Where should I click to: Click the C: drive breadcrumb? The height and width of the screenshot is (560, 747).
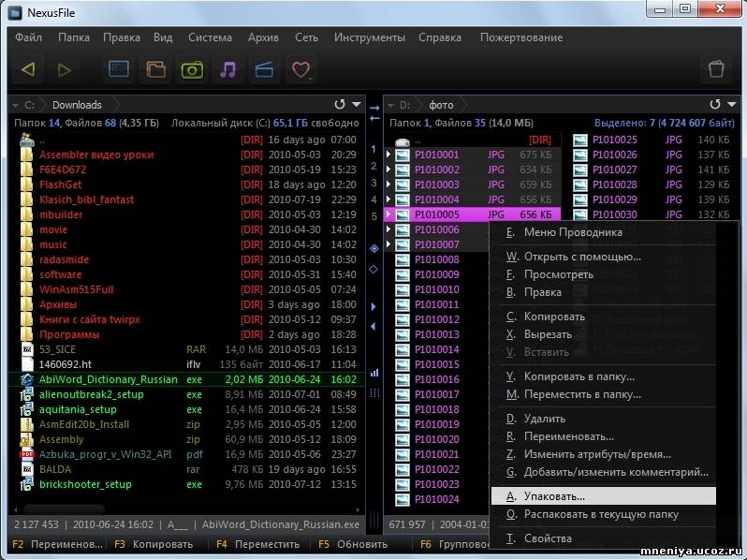tap(30, 105)
